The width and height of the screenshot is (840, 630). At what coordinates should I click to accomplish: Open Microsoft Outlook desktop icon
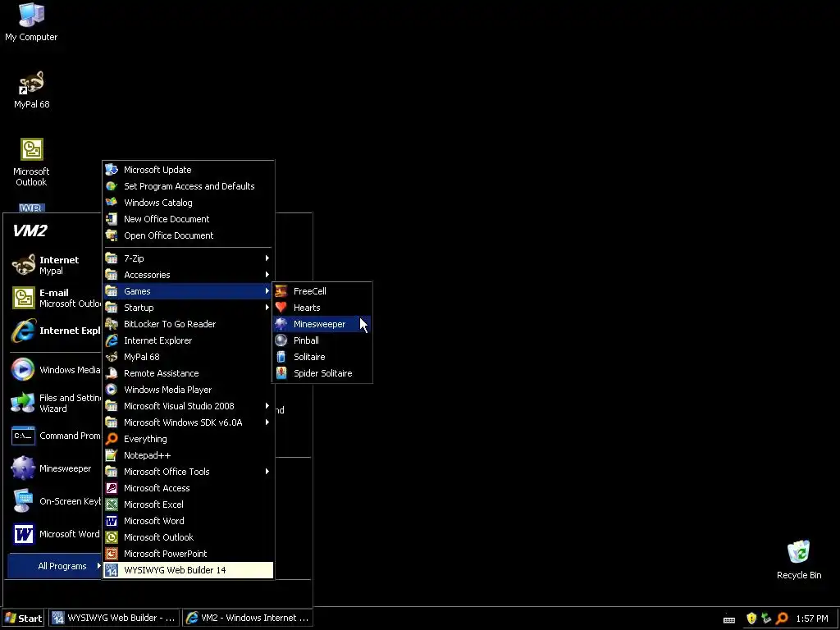[x=32, y=162]
